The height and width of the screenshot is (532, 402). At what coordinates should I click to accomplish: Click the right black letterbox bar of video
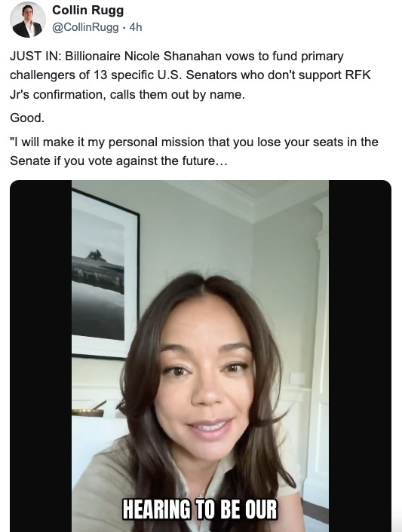(360, 356)
